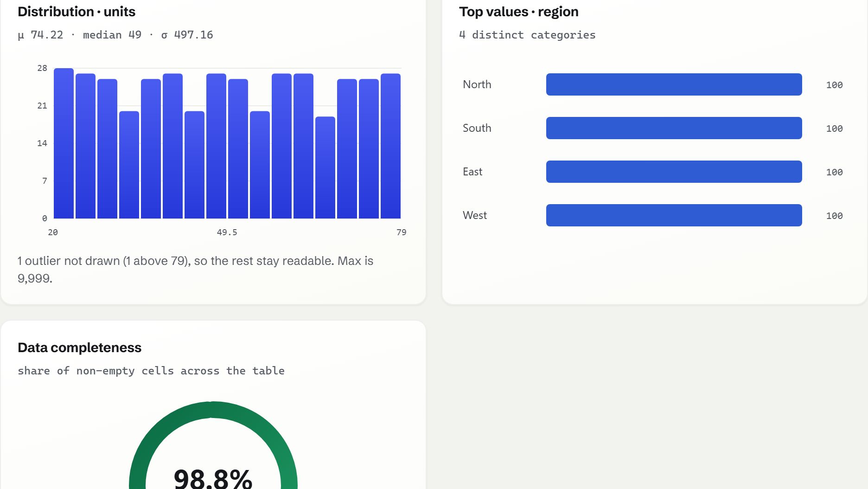Select the South region bar
Viewport: 868px width, 489px height.
tap(674, 128)
